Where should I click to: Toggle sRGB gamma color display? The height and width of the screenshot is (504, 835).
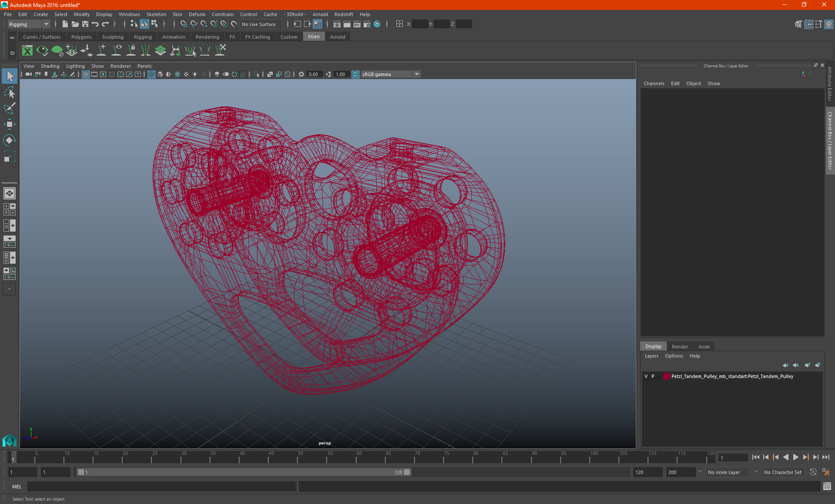pos(355,74)
